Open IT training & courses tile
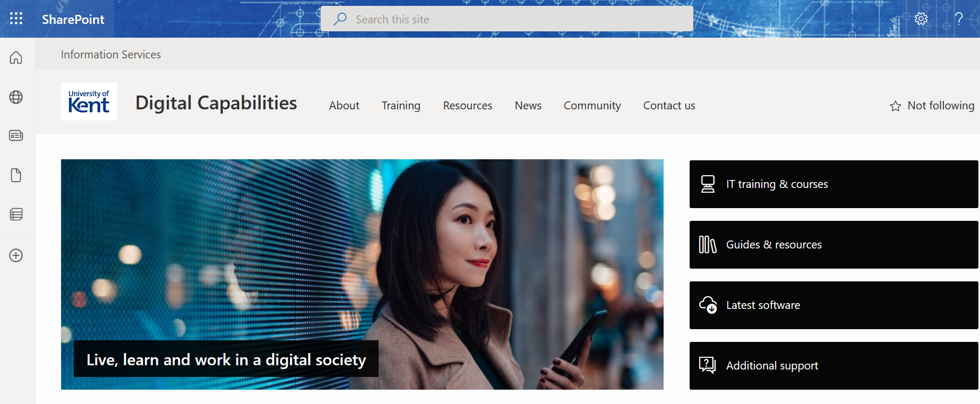980x404 pixels. point(833,184)
